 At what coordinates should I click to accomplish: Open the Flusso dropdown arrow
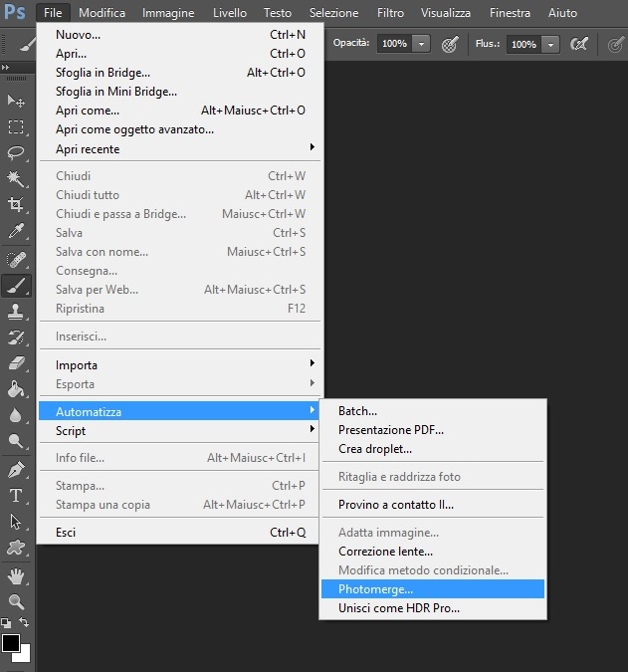coord(551,44)
